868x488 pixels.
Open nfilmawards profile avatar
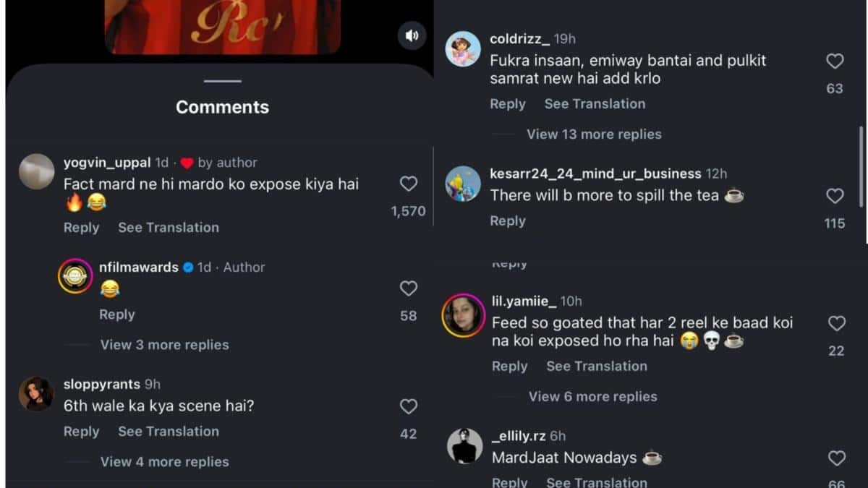[x=75, y=275]
